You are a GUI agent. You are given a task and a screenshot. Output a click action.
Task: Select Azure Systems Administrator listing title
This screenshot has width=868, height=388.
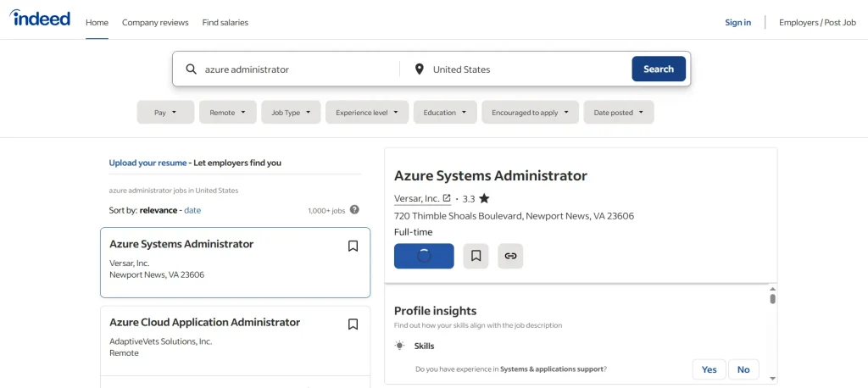coord(181,244)
